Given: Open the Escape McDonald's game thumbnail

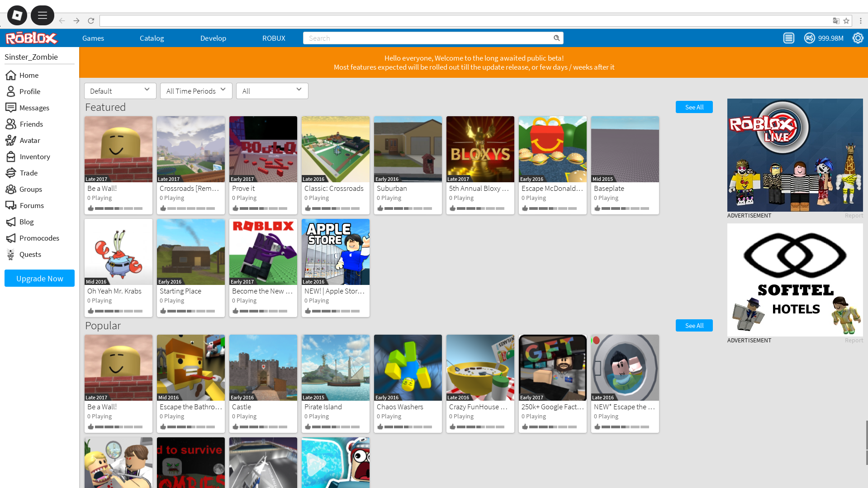Looking at the screenshot, I should point(553,149).
